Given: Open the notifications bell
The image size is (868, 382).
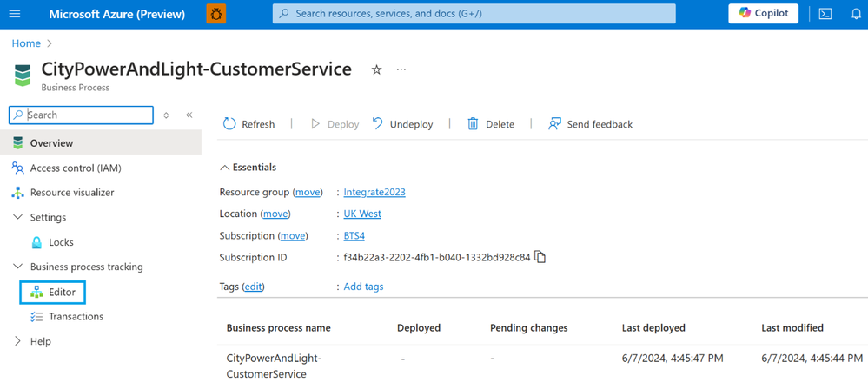Looking at the screenshot, I should coord(856,15).
